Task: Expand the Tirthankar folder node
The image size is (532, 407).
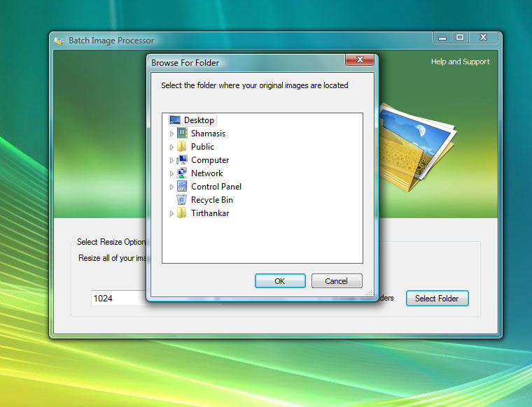Action: (x=171, y=213)
